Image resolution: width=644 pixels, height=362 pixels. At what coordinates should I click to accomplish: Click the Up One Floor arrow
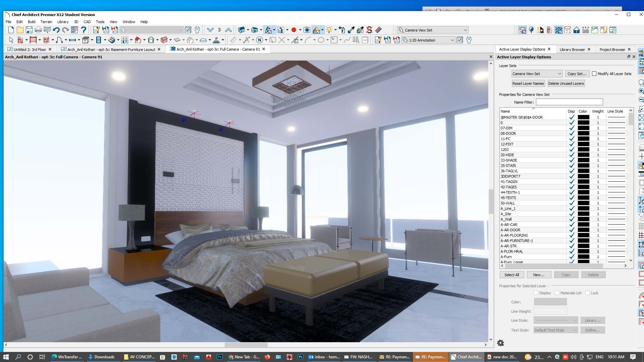[x=228, y=30]
